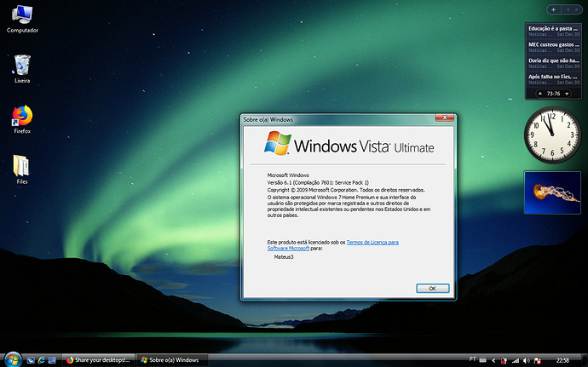Viewport: 588px width, 367px height.
Task: Click the keyboard icon in language bar
Action: [x=483, y=359]
